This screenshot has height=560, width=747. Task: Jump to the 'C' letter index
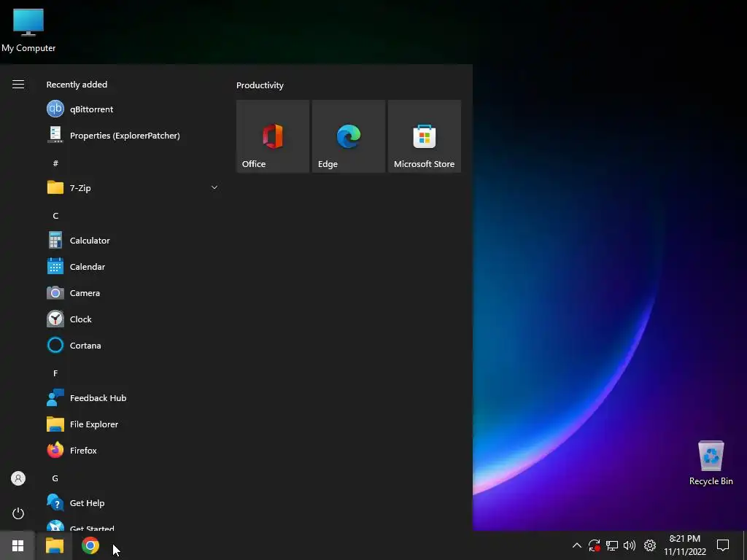[x=55, y=216]
